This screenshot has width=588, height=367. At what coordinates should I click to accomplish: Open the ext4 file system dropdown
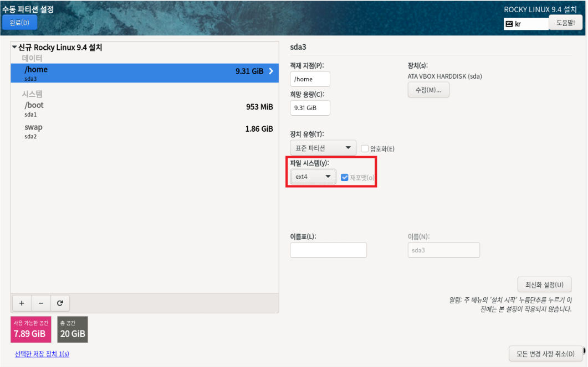313,177
